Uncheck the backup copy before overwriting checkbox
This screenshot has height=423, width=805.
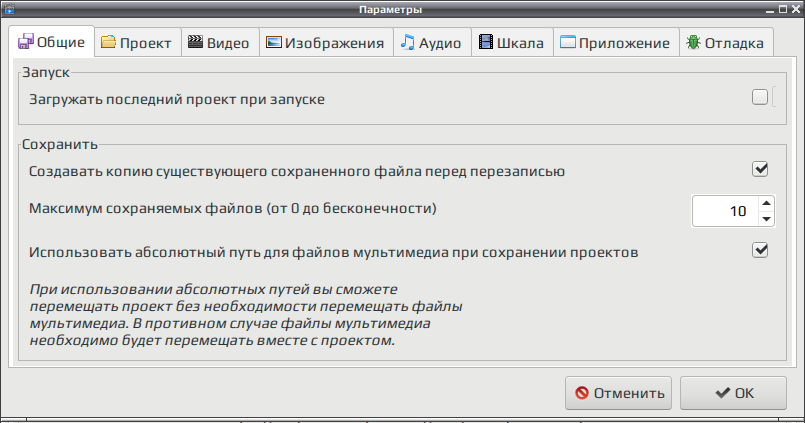click(760, 169)
